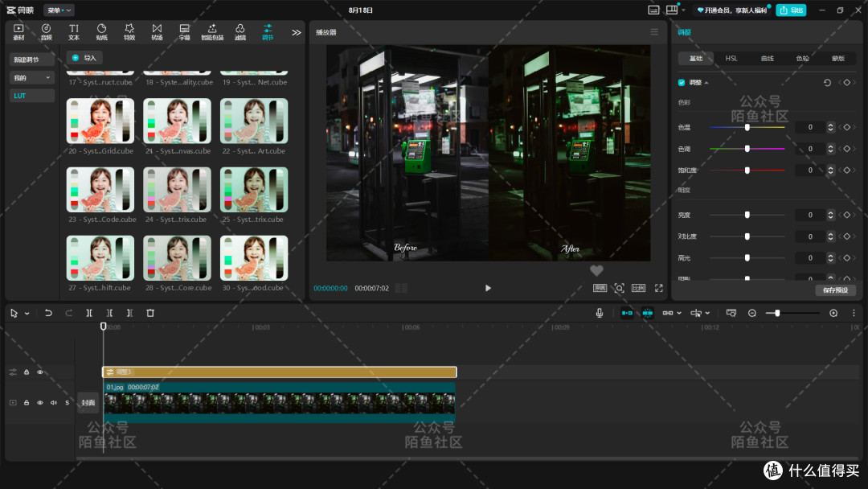Switch to the 曲线 curves tab

click(x=768, y=58)
